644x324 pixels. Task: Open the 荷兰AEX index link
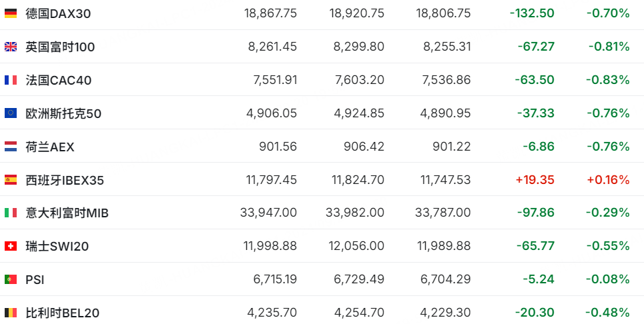[x=49, y=147]
